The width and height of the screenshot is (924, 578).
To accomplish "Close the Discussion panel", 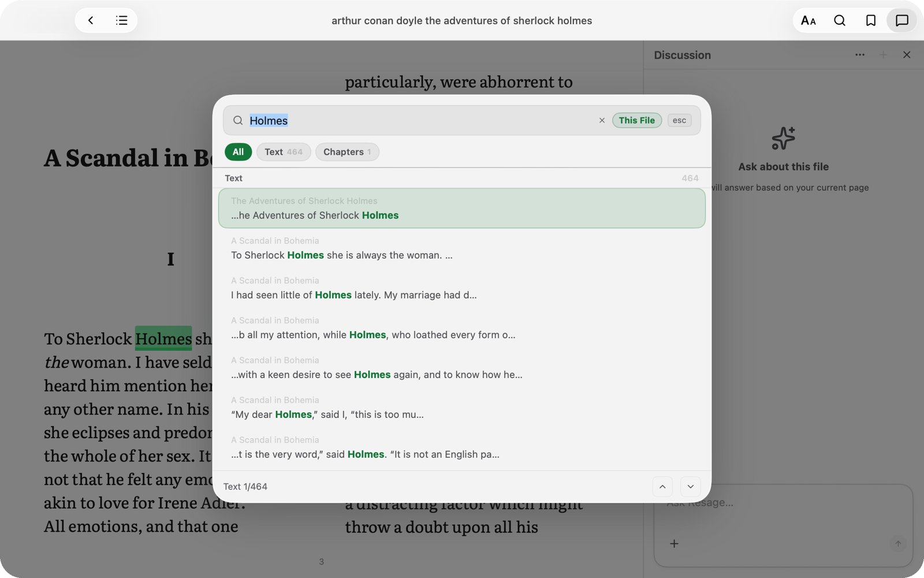I will [907, 55].
